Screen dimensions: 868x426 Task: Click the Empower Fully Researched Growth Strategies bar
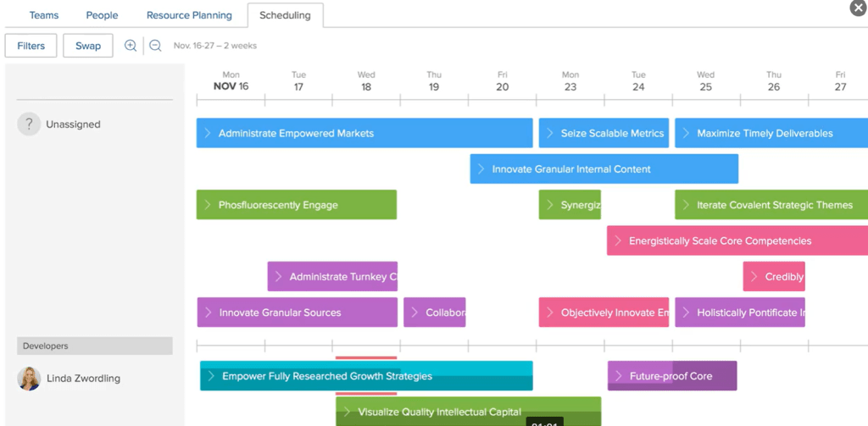click(x=366, y=376)
